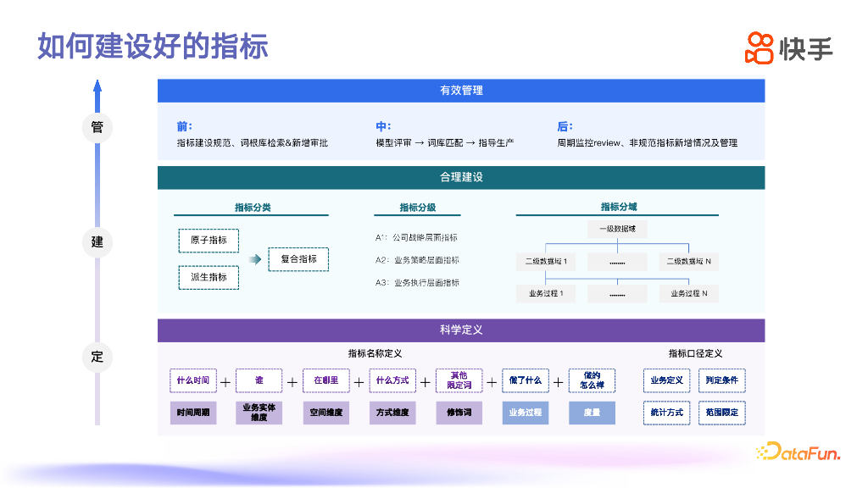
Task: Select the 管 circle on the vertical axis
Action: click(x=97, y=128)
